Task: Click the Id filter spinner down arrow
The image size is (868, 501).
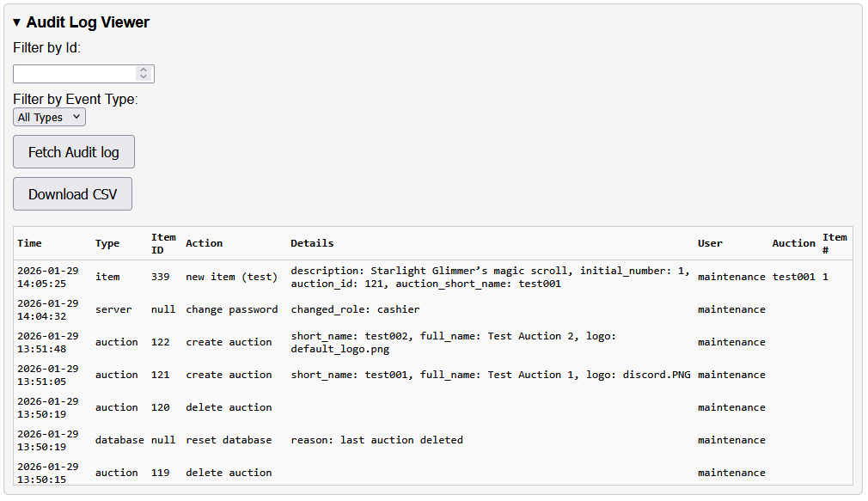Action: 144,77
